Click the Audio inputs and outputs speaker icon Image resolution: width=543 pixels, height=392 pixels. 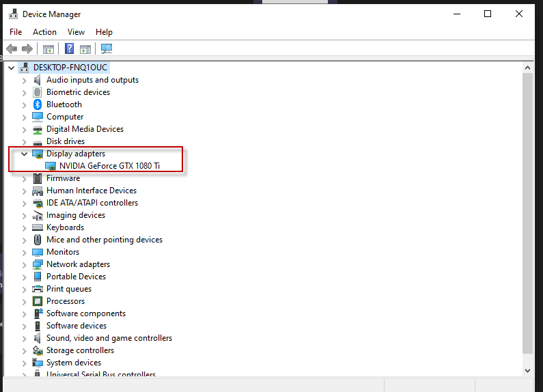click(x=38, y=80)
